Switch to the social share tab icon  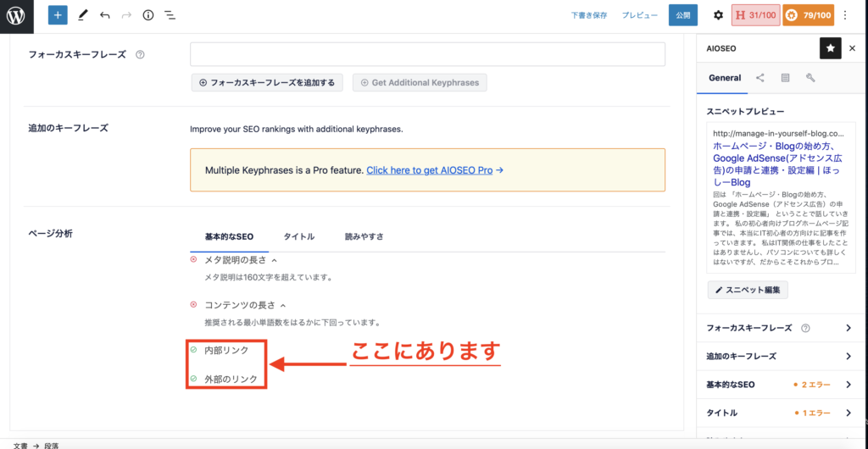pyautogui.click(x=760, y=78)
